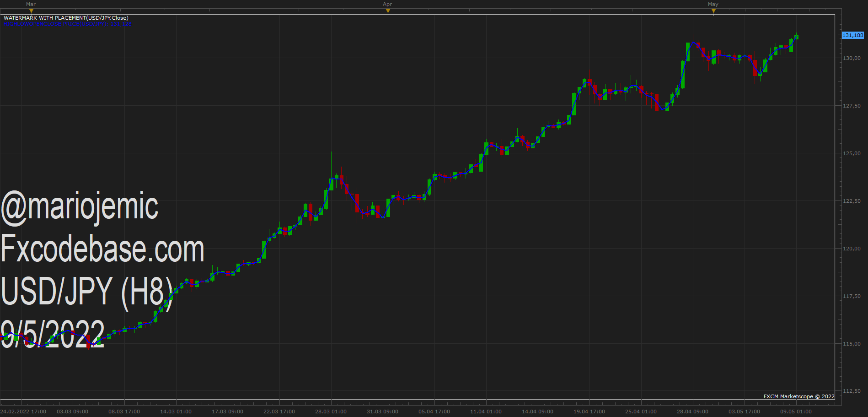Click the 08.03 17:00 time axis label
Screen dimensions: 868x417
click(124, 412)
